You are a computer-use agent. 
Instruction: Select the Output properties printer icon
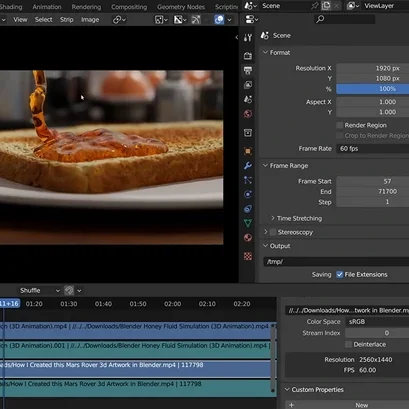[x=248, y=70]
